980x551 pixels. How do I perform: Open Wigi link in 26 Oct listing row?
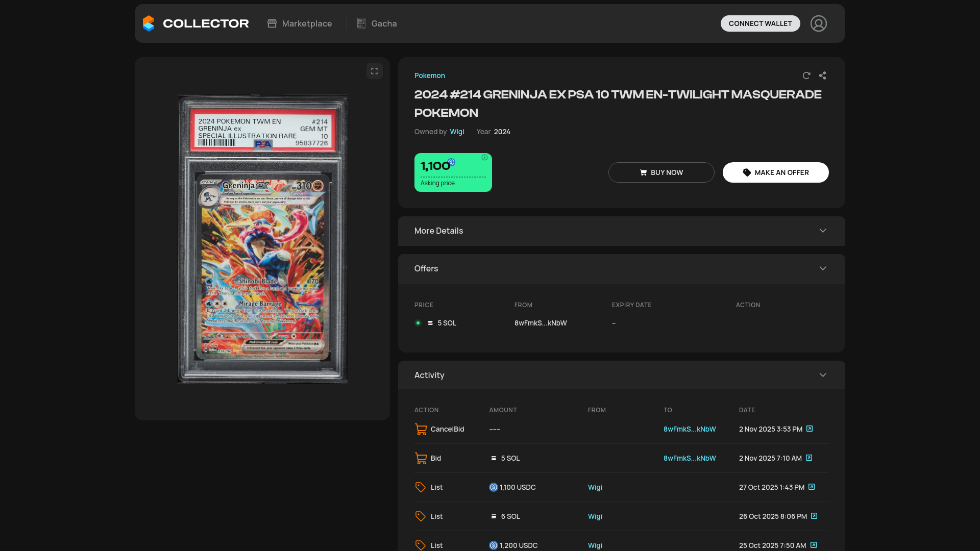[x=595, y=516]
